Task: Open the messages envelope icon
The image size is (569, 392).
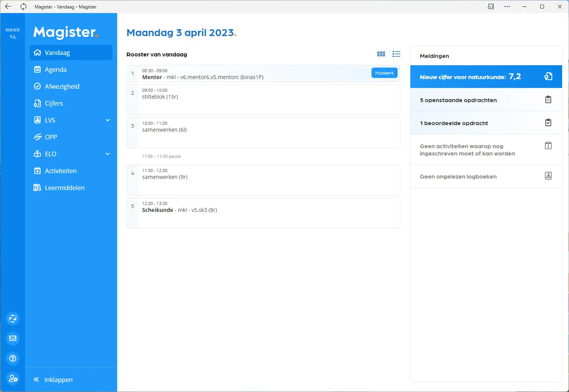Action: pyautogui.click(x=13, y=338)
